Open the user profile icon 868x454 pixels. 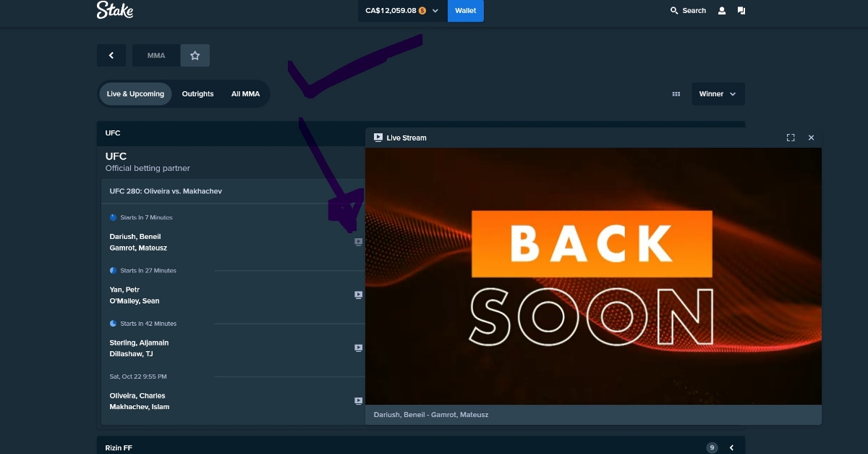point(722,11)
